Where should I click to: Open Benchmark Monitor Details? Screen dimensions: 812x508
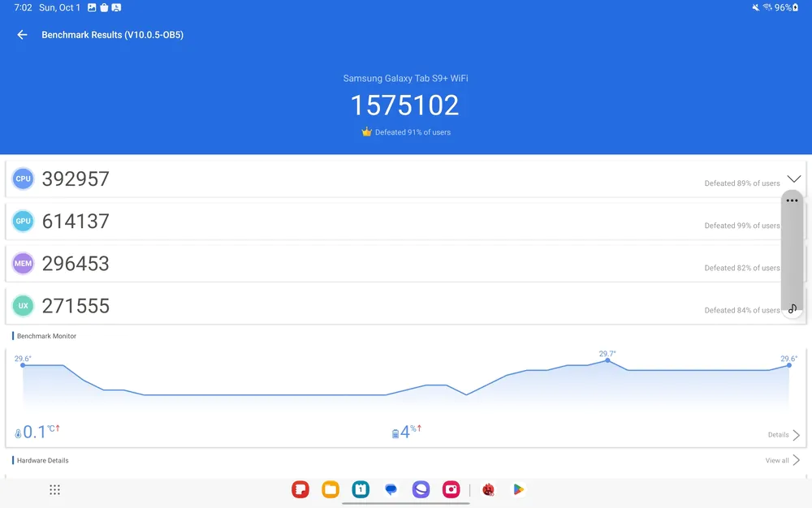[x=784, y=434]
